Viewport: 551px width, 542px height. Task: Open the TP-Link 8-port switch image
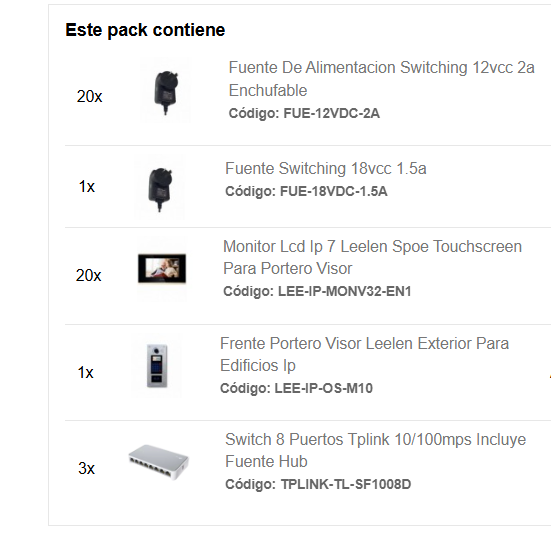tap(158, 462)
